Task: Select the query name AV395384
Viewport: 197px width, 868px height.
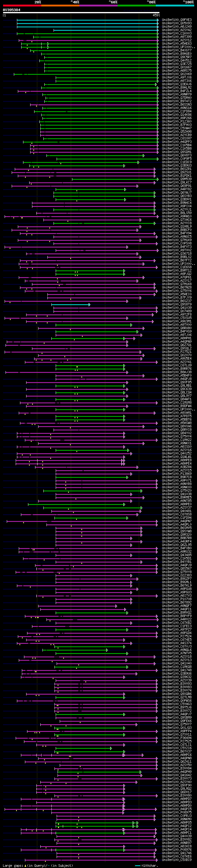Action: point(11,10)
